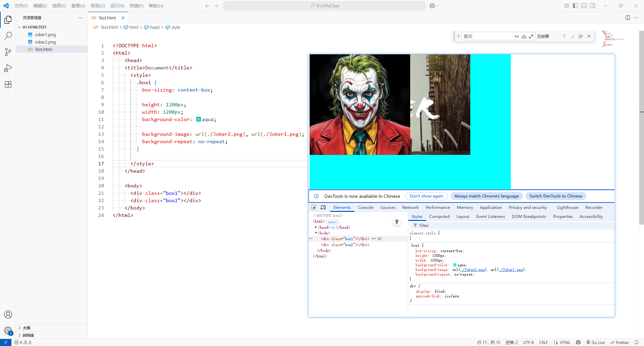Open the Joker1.png link in Styles
Image resolution: width=644 pixels, height=346 pixels.
point(511,270)
